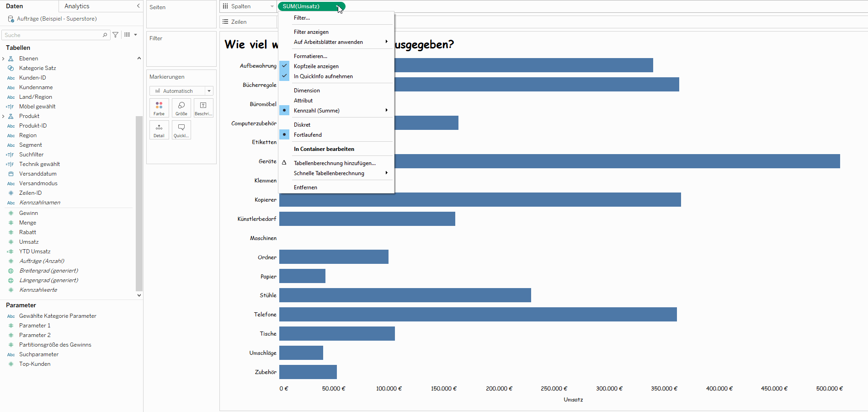The width and height of the screenshot is (868, 412).
Task: Click the Zeilen rows shelf icon
Action: click(225, 22)
